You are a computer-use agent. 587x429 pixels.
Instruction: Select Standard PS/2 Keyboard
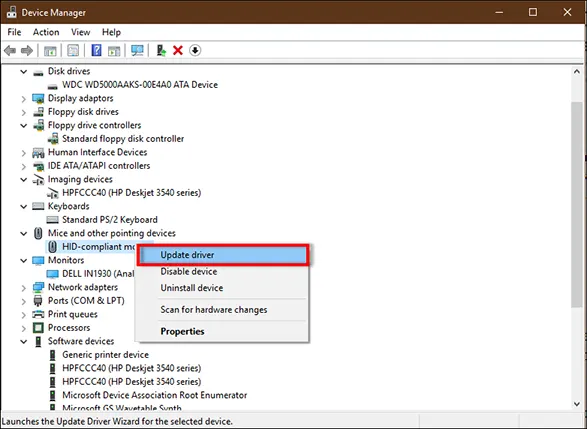point(110,220)
